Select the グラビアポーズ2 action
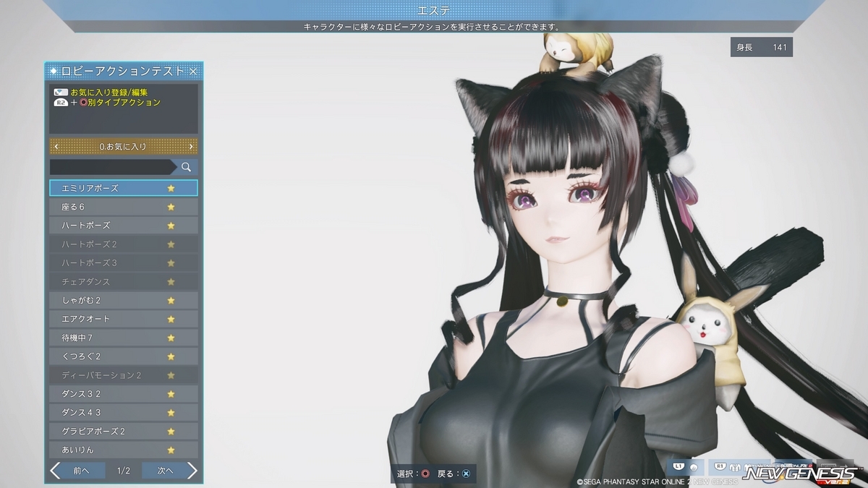Image resolution: width=868 pixels, height=488 pixels. [x=124, y=432]
